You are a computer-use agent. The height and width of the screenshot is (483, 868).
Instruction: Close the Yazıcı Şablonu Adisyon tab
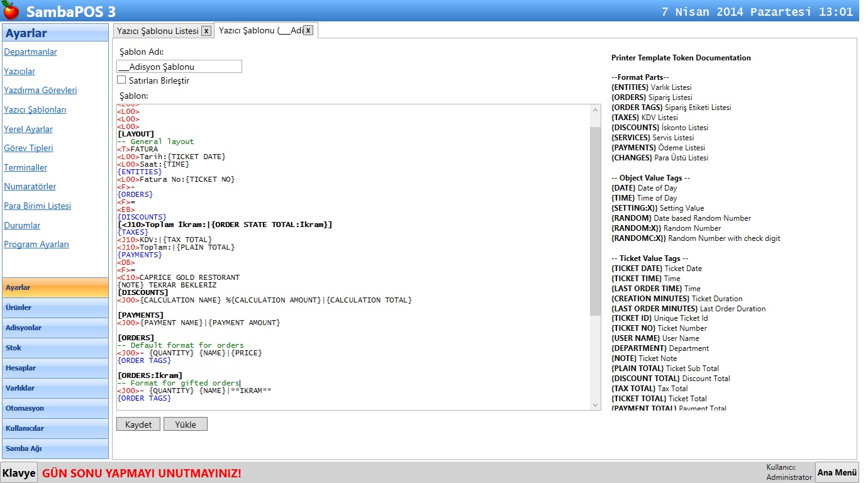coord(308,30)
